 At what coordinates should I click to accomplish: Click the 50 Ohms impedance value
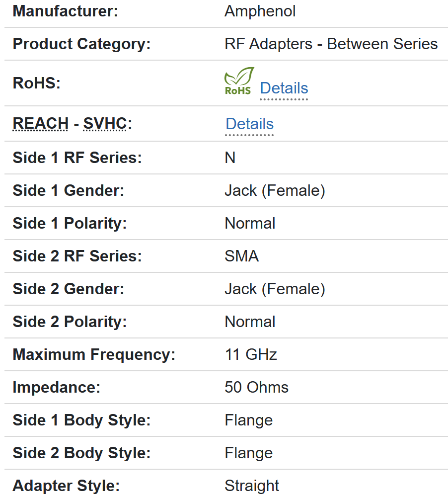tap(256, 388)
